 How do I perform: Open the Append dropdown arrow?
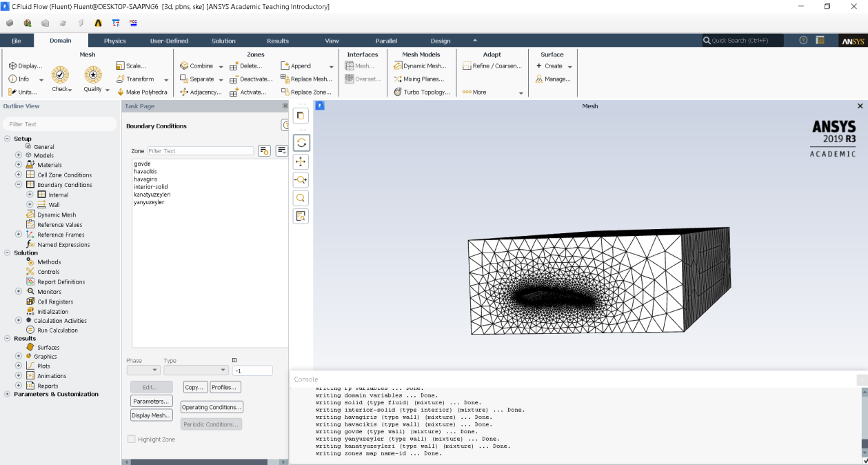point(331,67)
